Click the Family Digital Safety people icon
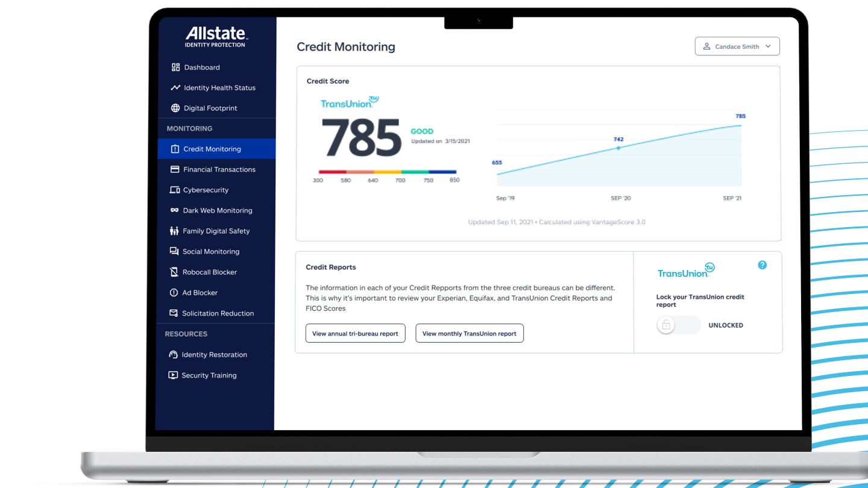 coord(174,231)
